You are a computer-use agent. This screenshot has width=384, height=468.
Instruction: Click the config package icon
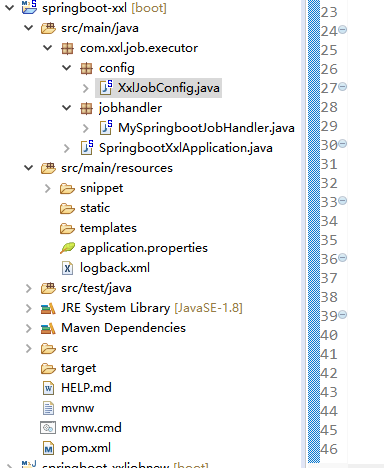pyautogui.click(x=86, y=68)
